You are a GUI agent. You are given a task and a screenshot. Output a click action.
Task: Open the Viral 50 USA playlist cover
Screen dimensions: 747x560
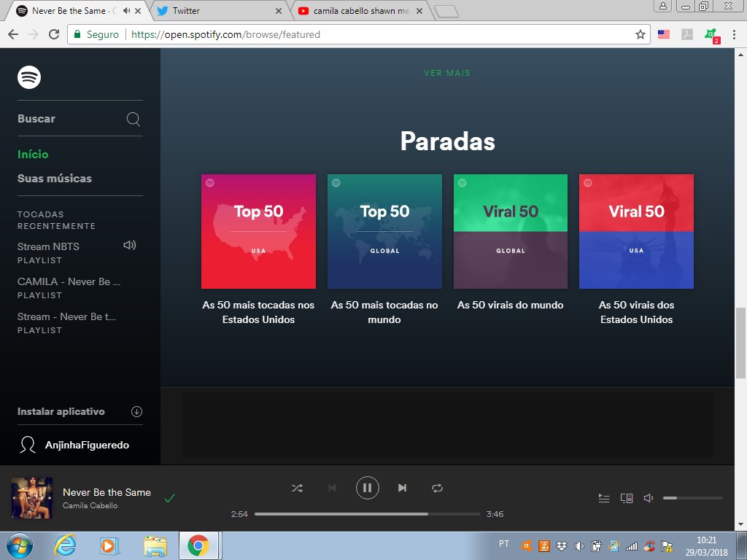point(636,231)
